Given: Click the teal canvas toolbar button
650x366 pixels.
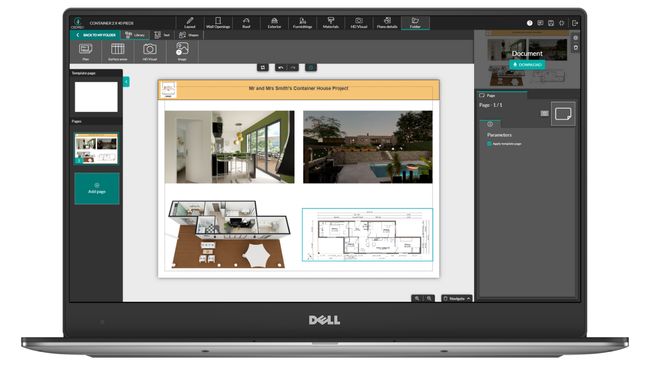Looking at the screenshot, I should tap(311, 67).
